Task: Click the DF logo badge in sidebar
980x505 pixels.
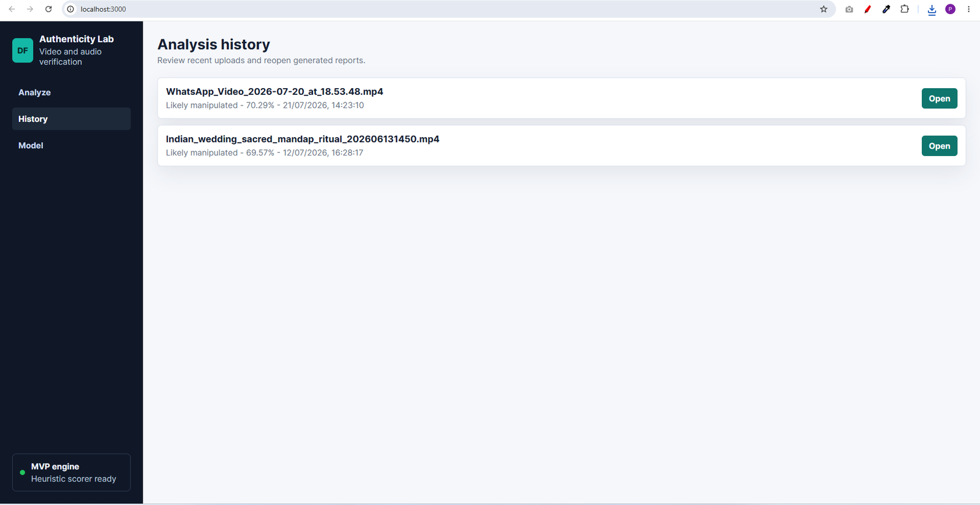Action: [23, 50]
